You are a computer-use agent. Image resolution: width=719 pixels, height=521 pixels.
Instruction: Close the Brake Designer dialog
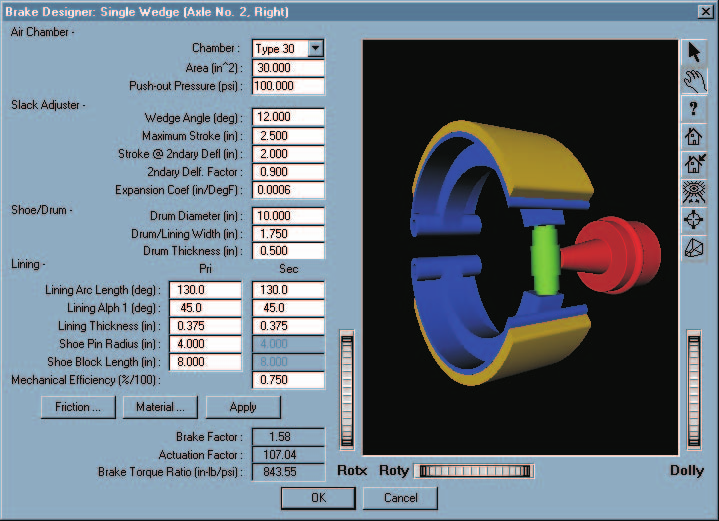pyautogui.click(x=705, y=11)
